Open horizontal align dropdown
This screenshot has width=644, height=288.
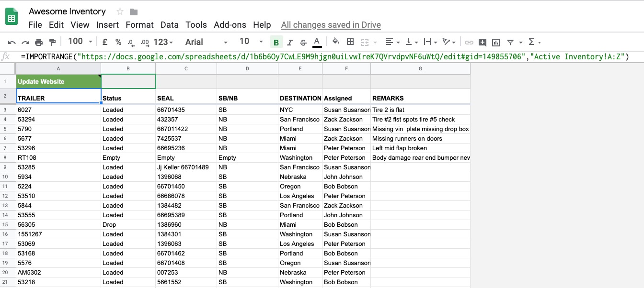[393, 42]
